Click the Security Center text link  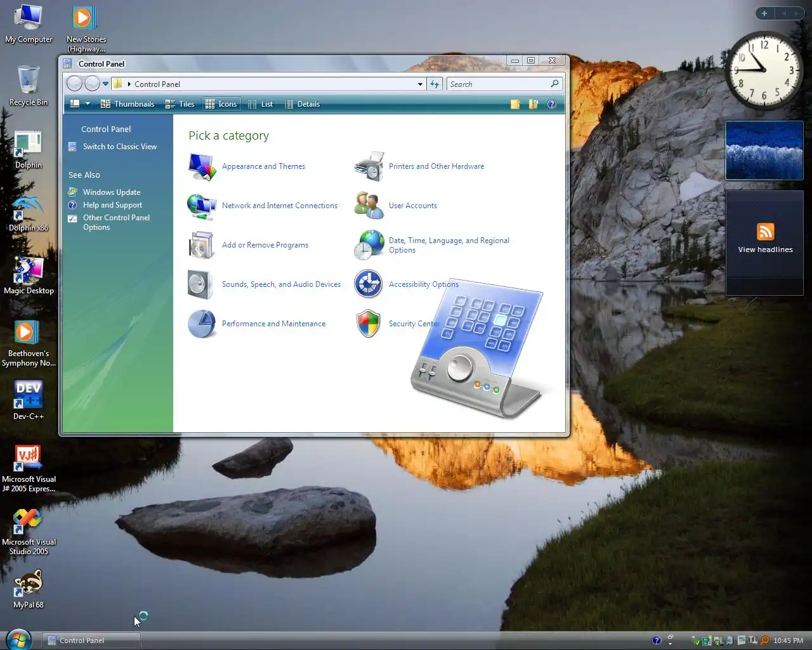click(x=414, y=324)
